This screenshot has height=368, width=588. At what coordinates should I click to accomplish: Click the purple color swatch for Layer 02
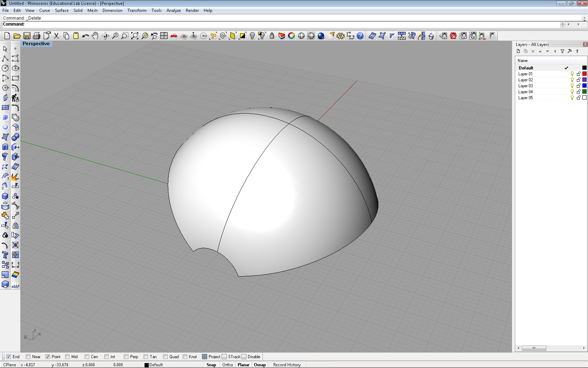pyautogui.click(x=584, y=80)
